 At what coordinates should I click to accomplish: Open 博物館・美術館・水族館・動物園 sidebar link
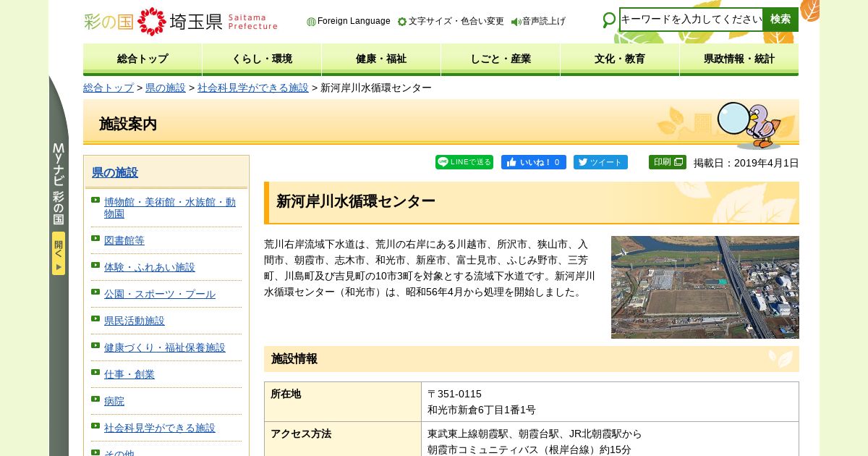coord(170,208)
